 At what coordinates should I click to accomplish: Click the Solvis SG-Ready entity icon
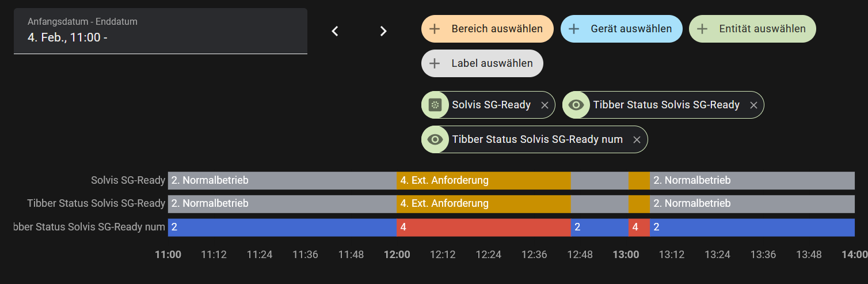436,105
